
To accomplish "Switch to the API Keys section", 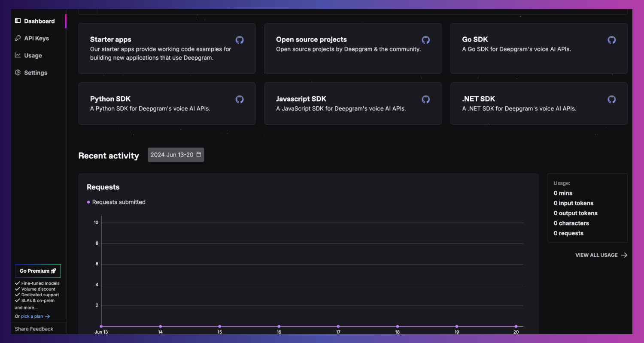I will point(36,38).
